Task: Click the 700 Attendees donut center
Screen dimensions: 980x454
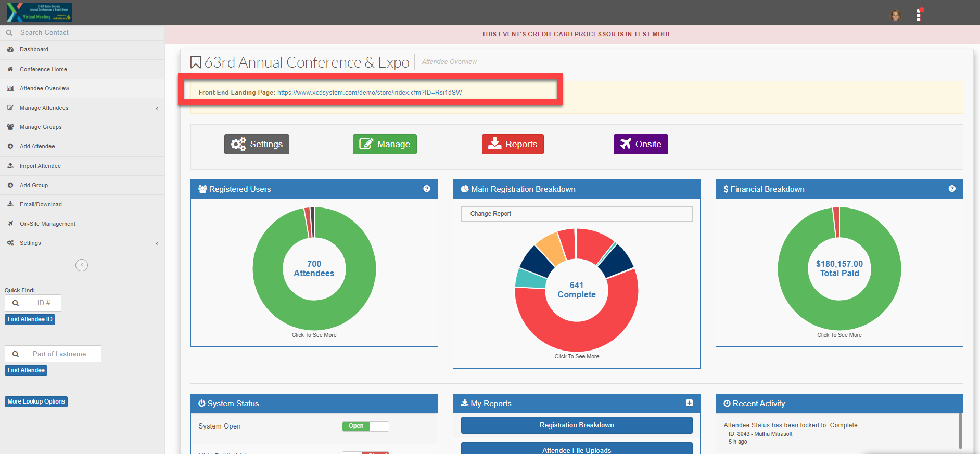Action: point(314,269)
